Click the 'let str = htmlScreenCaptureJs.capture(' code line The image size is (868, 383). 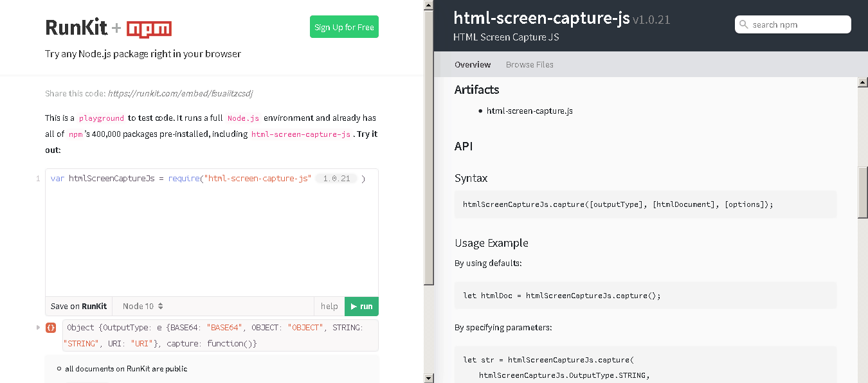click(548, 360)
